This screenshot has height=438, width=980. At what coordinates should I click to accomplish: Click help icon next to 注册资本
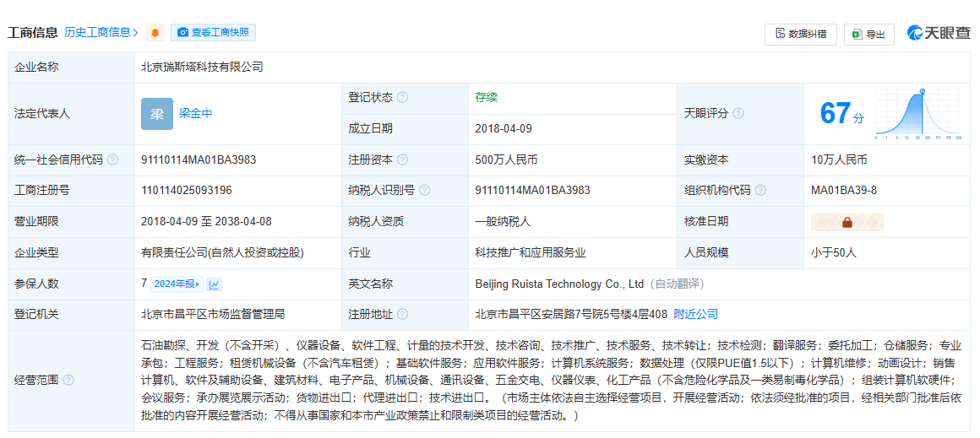coord(402,160)
